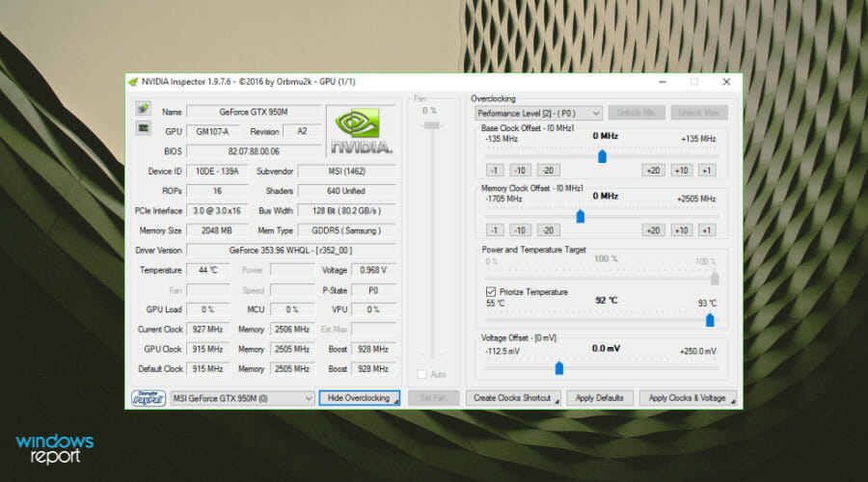868x482 pixels.
Task: Click the Voltage Offset slider handle
Action: tap(559, 367)
